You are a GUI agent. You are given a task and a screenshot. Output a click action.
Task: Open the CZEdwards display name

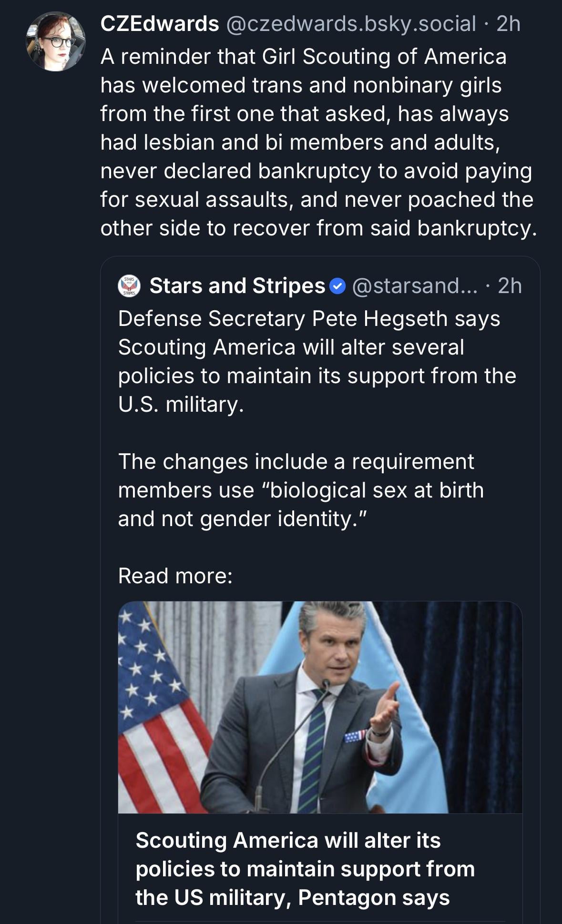point(160,24)
